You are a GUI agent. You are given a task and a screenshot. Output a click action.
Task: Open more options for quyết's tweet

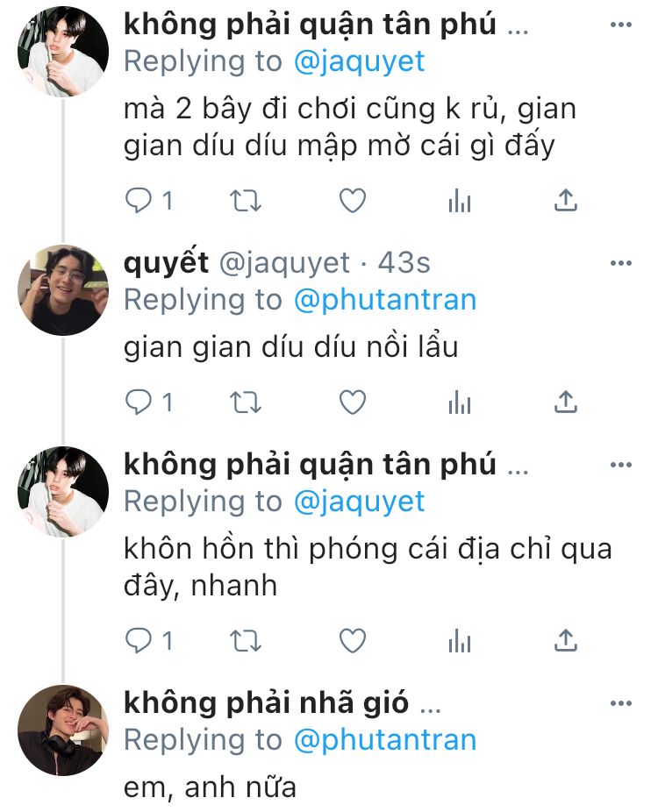pos(620,263)
